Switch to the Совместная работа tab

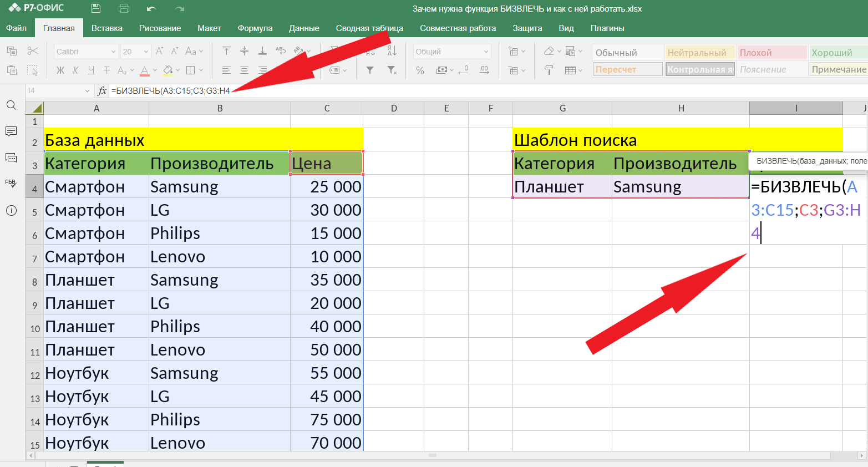[458, 28]
